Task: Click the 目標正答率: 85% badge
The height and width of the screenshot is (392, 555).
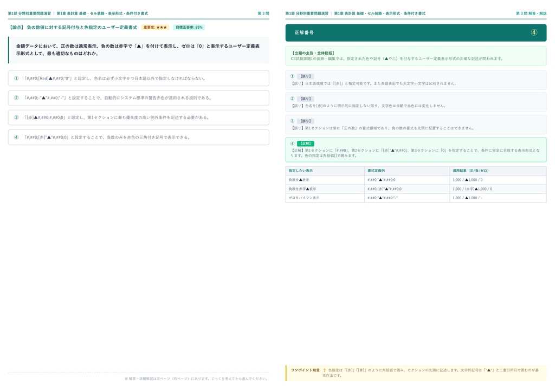Action: click(x=189, y=27)
